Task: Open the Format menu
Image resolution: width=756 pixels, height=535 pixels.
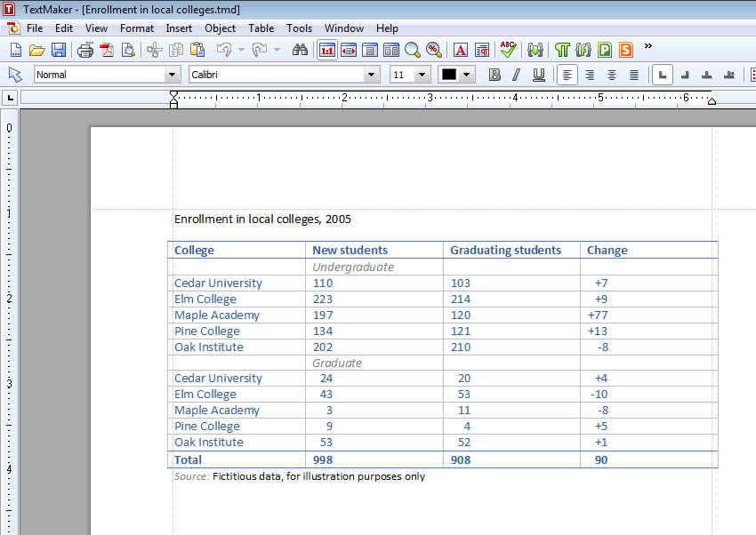Action: 137,28
